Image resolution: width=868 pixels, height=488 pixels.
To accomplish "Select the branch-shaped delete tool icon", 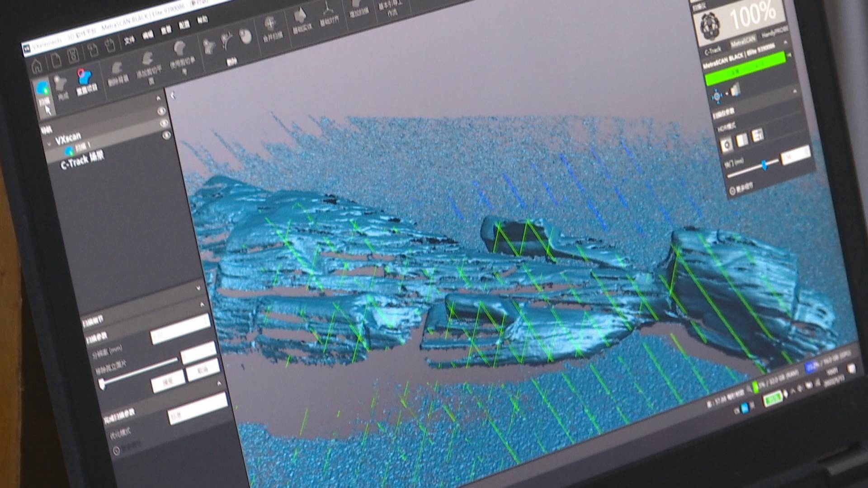I will click(x=227, y=41).
